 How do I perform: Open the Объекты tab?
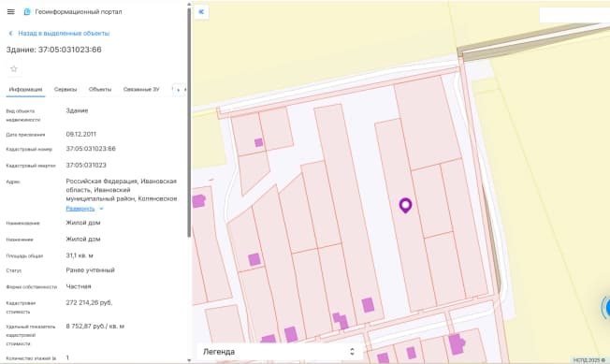(x=100, y=90)
